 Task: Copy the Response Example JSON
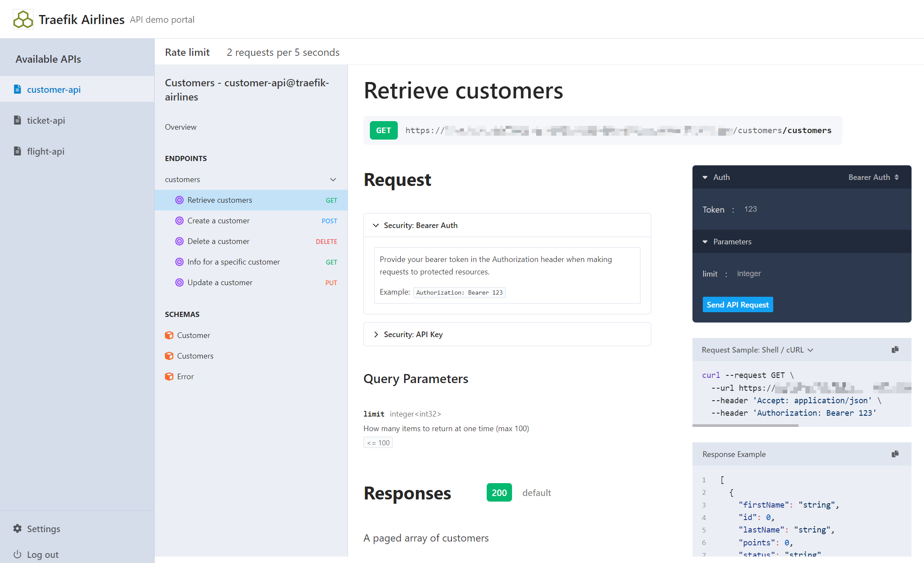click(x=895, y=454)
